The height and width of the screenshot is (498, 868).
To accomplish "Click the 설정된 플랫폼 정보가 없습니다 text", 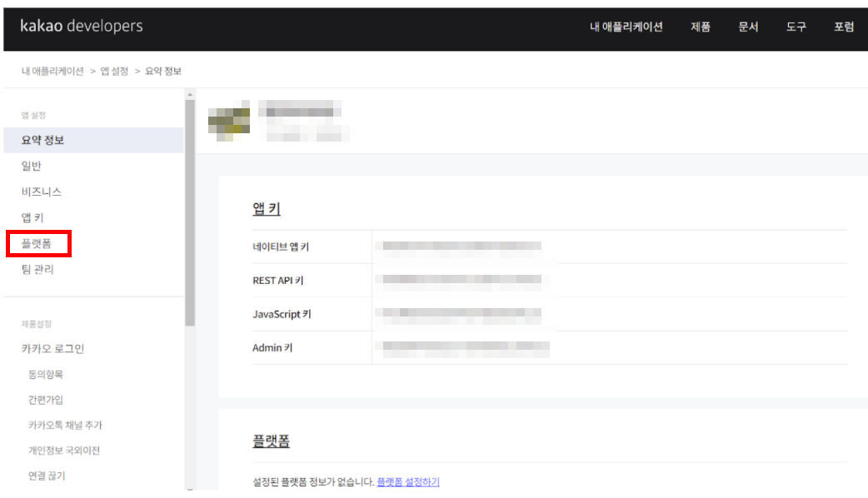I will coord(313,482).
